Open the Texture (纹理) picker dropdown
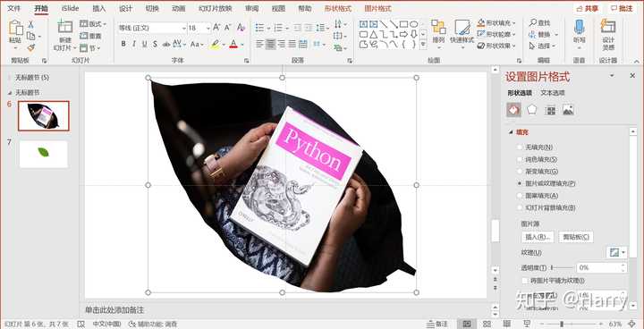Screen dimensions: 644x329 click(x=617, y=253)
